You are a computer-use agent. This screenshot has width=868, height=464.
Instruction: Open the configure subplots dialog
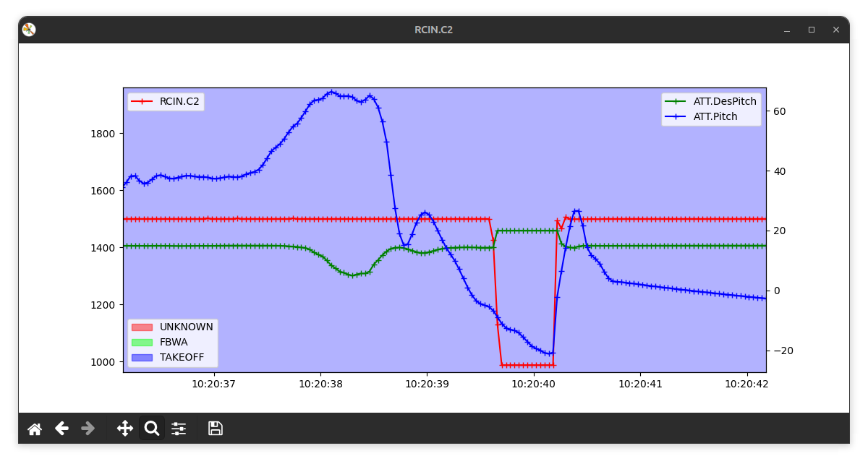[179, 429]
